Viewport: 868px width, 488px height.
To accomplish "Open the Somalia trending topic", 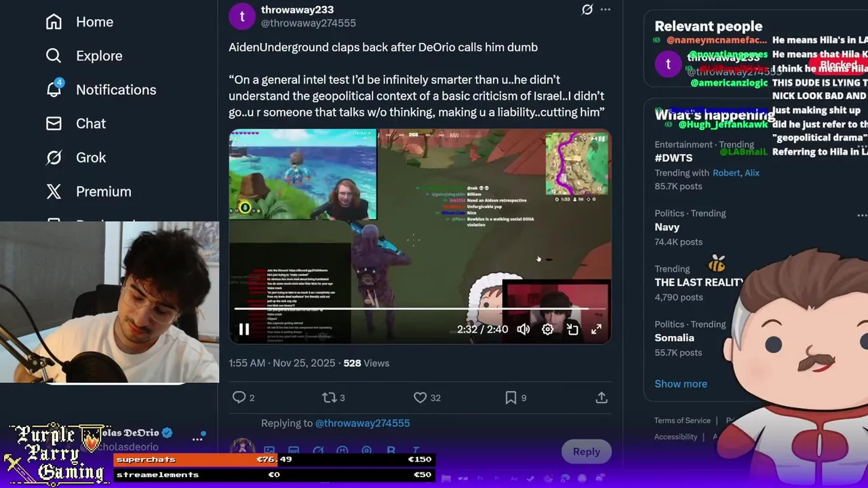I will tap(674, 338).
